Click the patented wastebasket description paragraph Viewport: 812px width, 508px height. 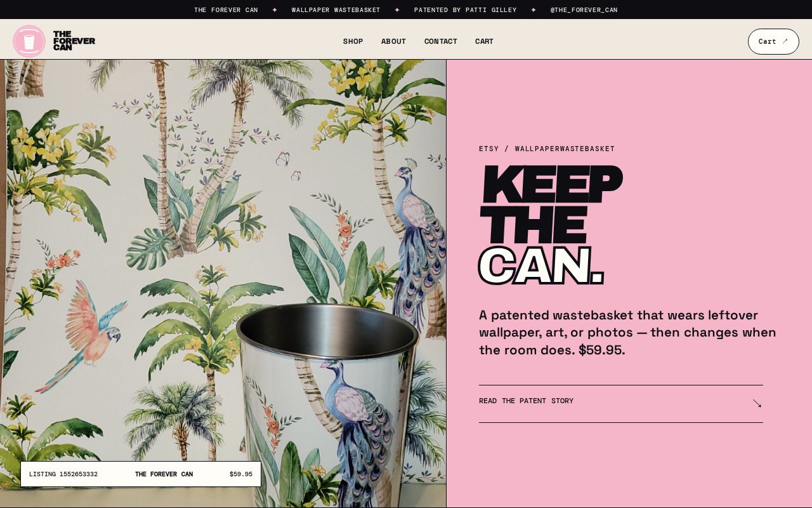click(627, 333)
